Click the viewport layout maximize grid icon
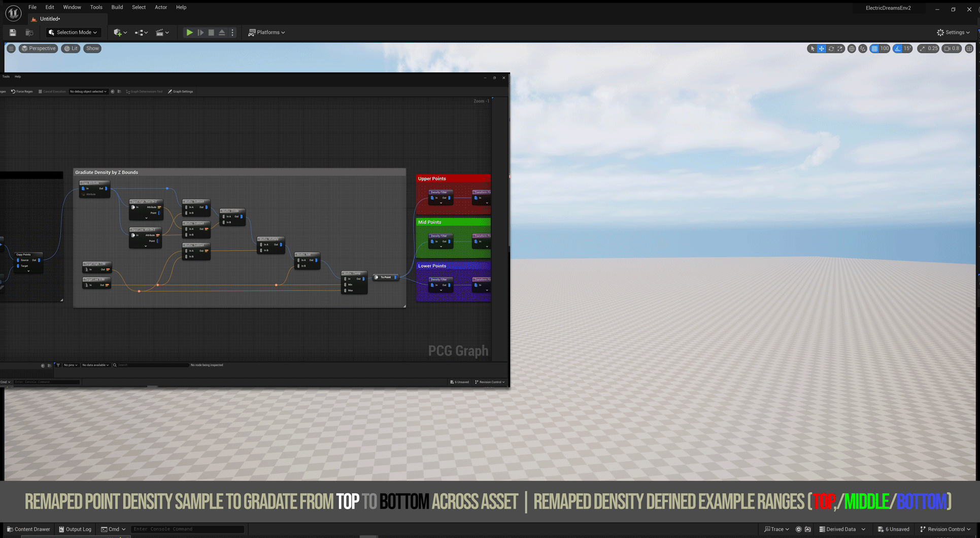The image size is (980, 538). click(x=969, y=49)
